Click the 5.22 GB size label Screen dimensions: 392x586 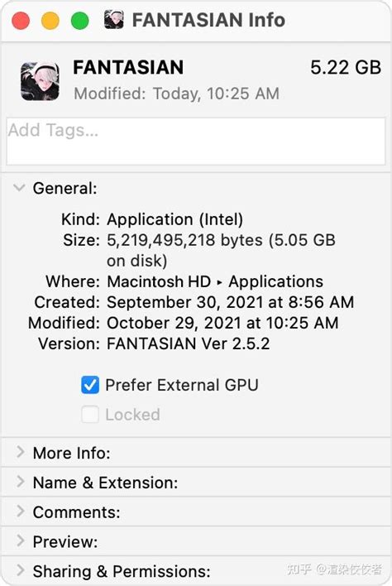tap(346, 68)
